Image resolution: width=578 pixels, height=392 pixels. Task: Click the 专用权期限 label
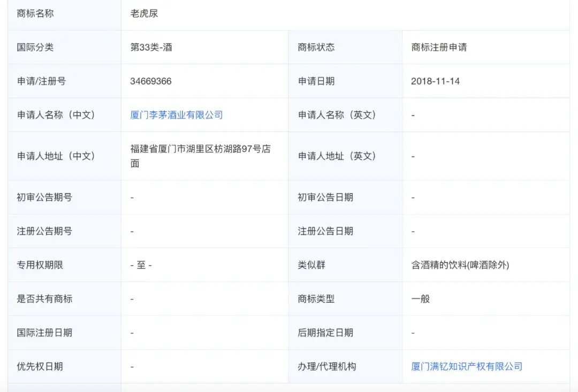[x=40, y=265]
